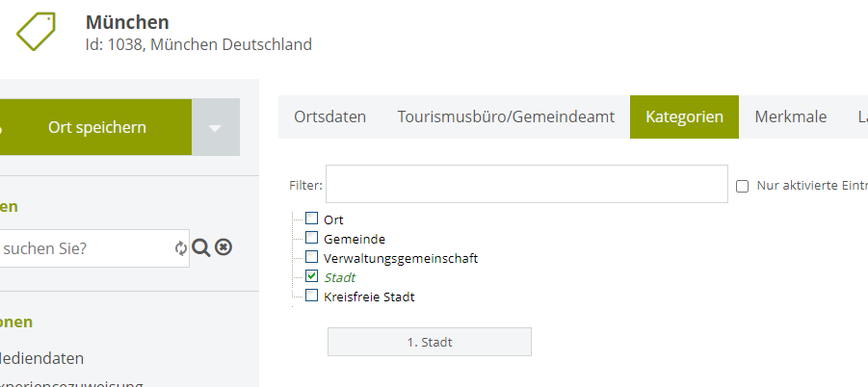Viewport: 868px width, 387px height.
Task: Enable the Gemeinde category checkbox
Action: pyautogui.click(x=312, y=238)
